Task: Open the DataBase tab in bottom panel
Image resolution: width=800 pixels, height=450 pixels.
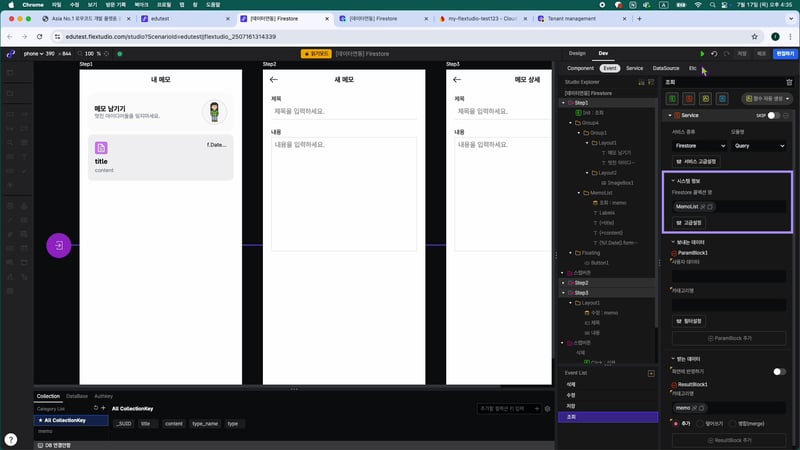Action: tap(77, 396)
